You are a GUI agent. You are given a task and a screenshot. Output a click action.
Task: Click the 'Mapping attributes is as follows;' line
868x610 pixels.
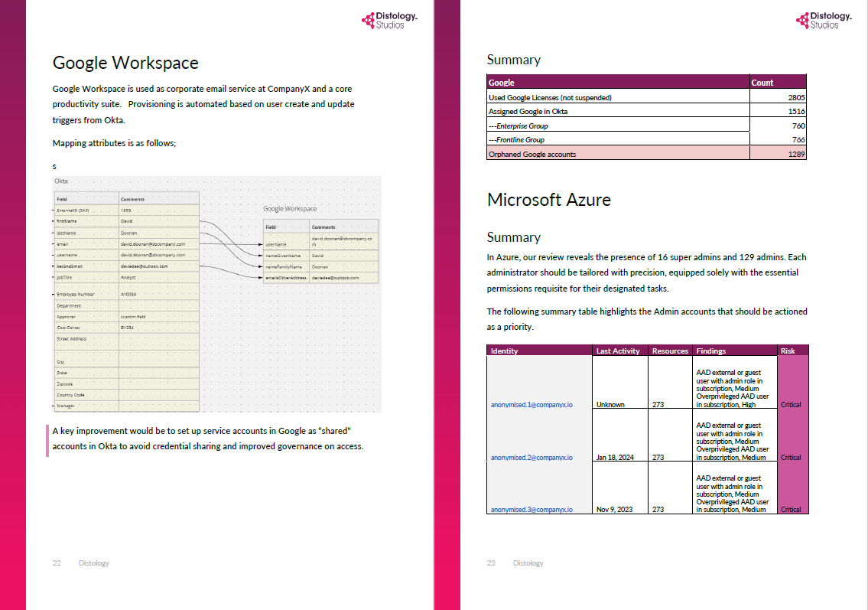[x=114, y=143]
